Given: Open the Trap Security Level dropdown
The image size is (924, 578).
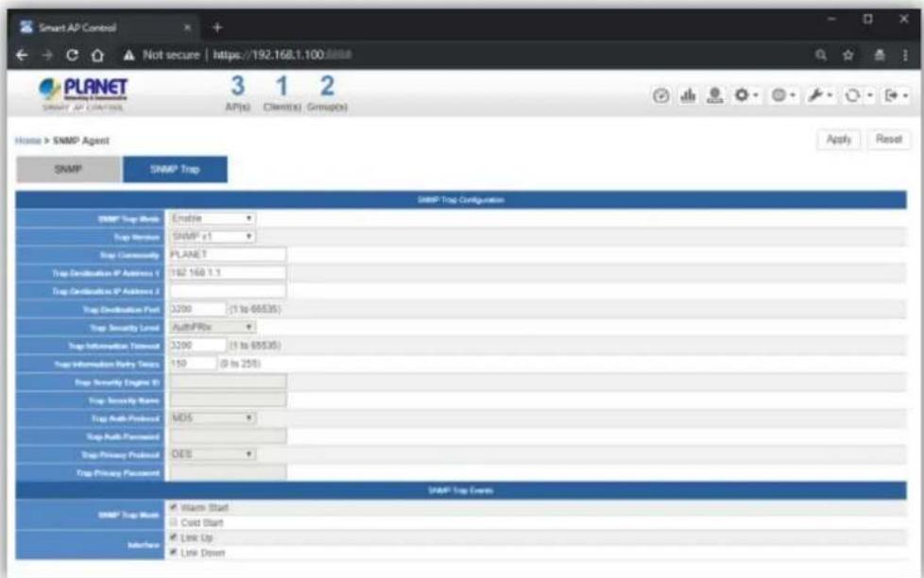Looking at the screenshot, I should point(213,327).
